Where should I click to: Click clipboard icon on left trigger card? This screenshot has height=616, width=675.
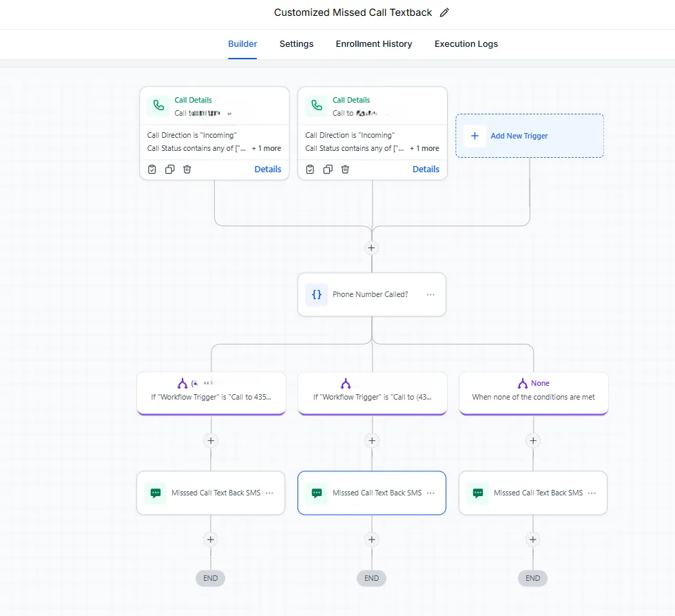[x=152, y=170]
